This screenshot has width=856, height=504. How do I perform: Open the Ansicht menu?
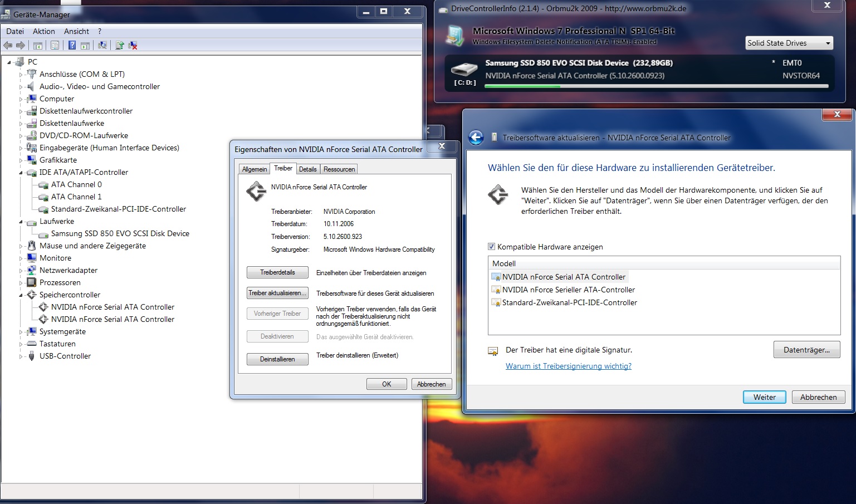click(76, 31)
